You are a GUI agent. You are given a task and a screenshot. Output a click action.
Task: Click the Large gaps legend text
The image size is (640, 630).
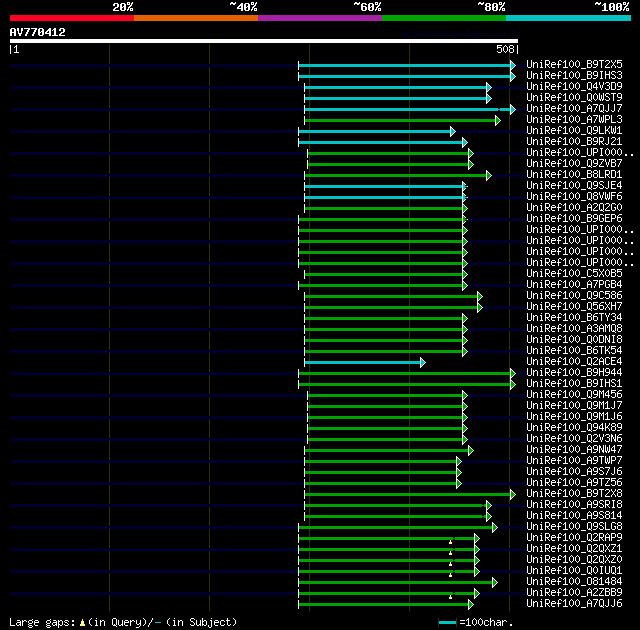point(42,623)
